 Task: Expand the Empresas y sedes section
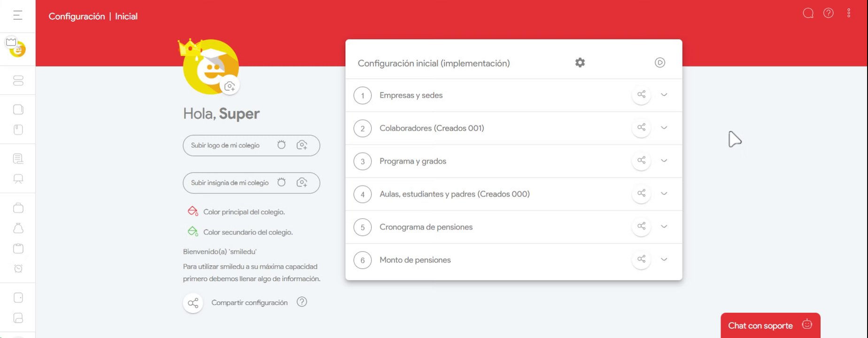click(x=664, y=95)
